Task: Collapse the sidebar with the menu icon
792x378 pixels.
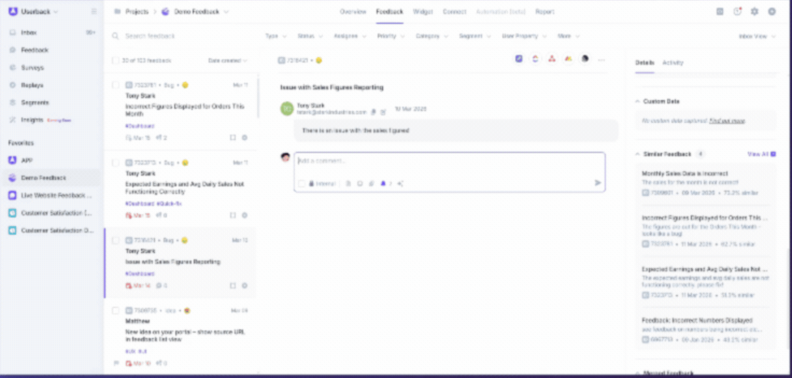Action: [93, 12]
